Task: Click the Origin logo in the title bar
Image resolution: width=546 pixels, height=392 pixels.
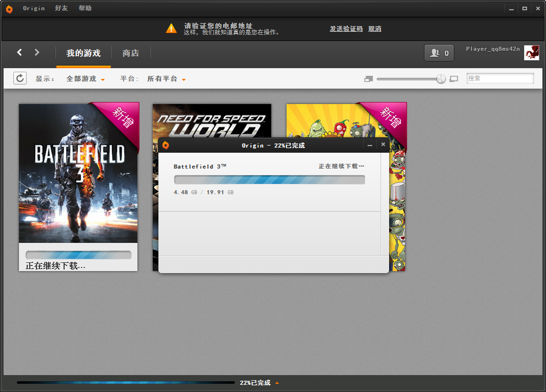Action: pyautogui.click(x=9, y=9)
